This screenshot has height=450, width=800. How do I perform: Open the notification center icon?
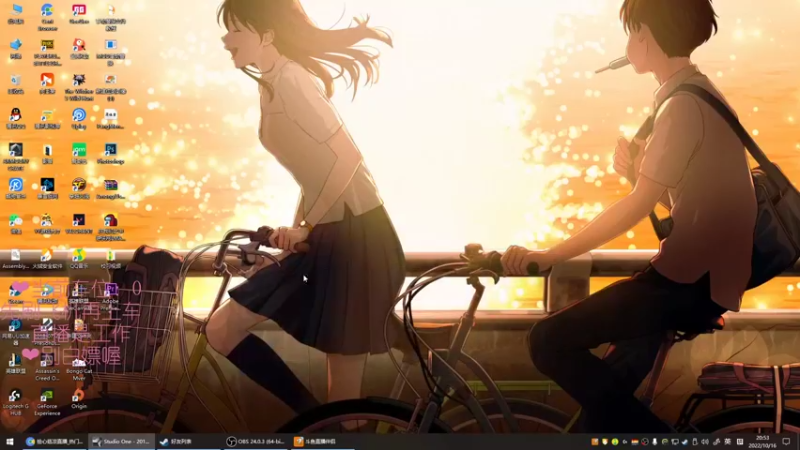(x=786, y=442)
